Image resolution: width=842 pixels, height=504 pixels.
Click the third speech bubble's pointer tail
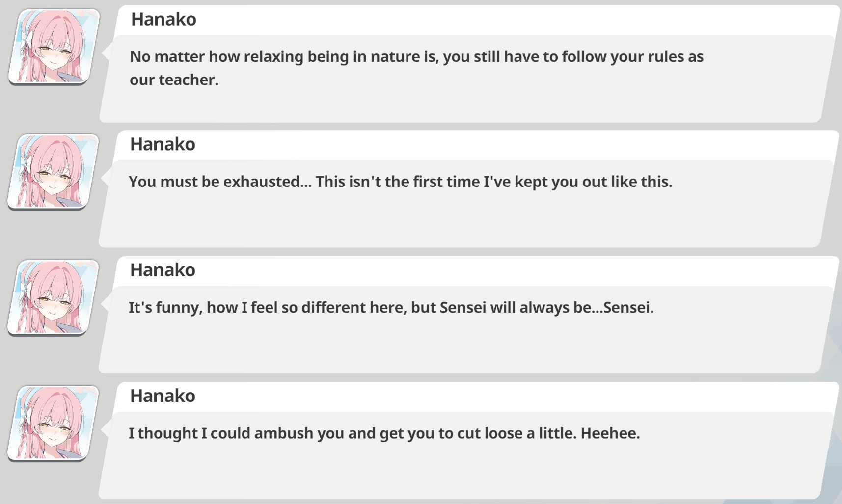105,305
